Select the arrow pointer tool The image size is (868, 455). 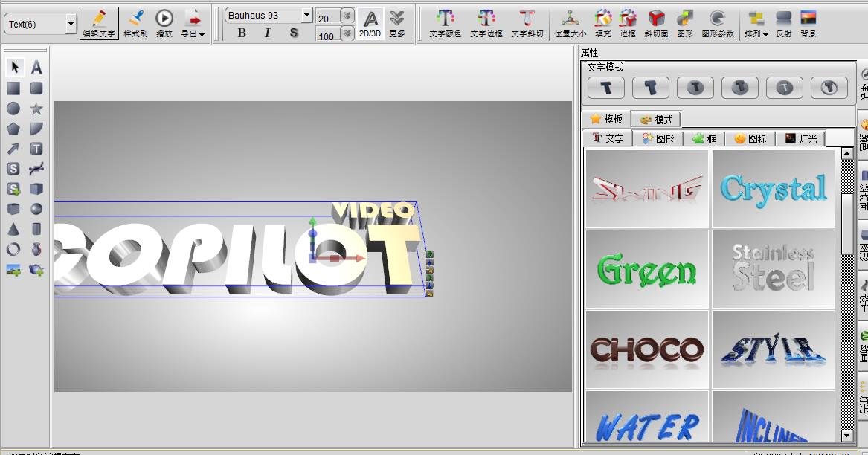point(14,68)
